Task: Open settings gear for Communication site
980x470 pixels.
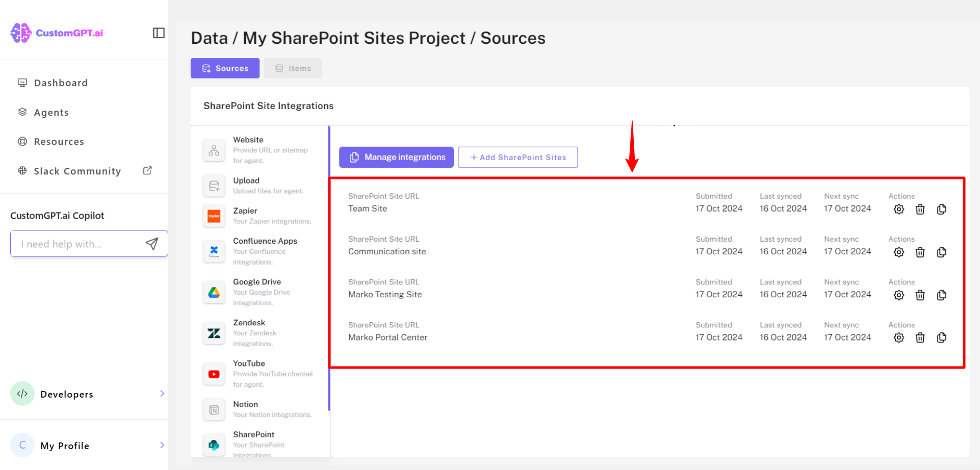Action: pos(899,252)
